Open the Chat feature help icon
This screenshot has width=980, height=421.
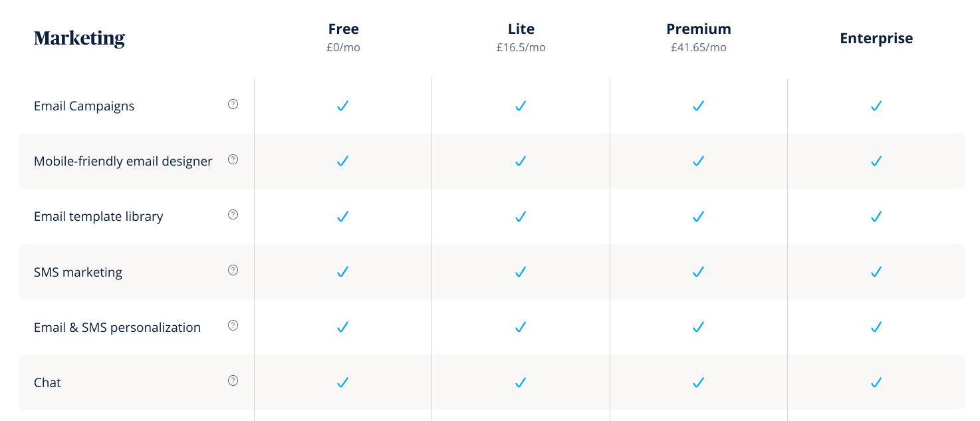(233, 380)
